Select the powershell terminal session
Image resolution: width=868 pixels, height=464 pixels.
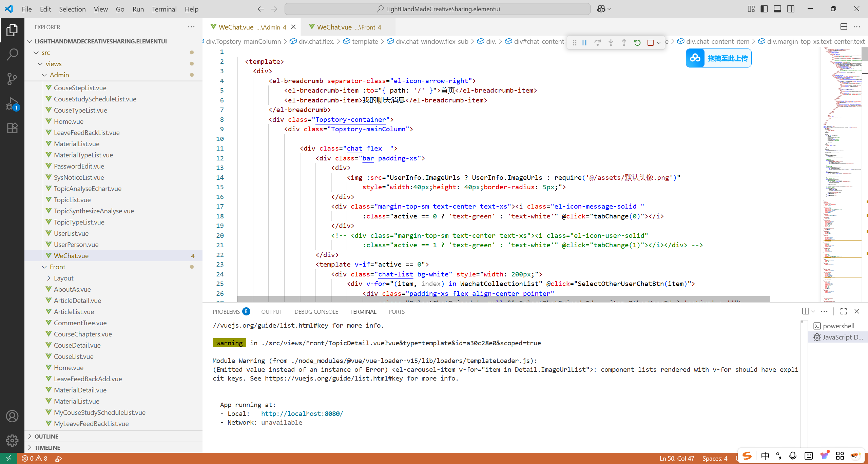tap(838, 326)
